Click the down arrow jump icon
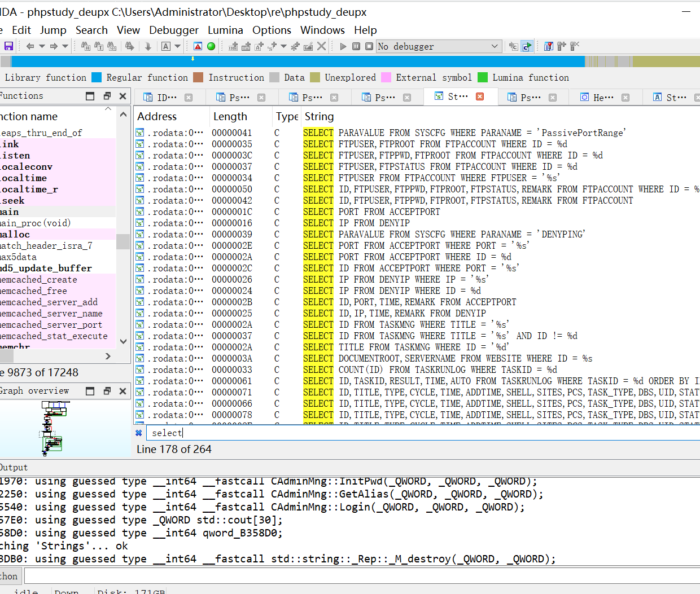This screenshot has height=594, width=700. (148, 46)
